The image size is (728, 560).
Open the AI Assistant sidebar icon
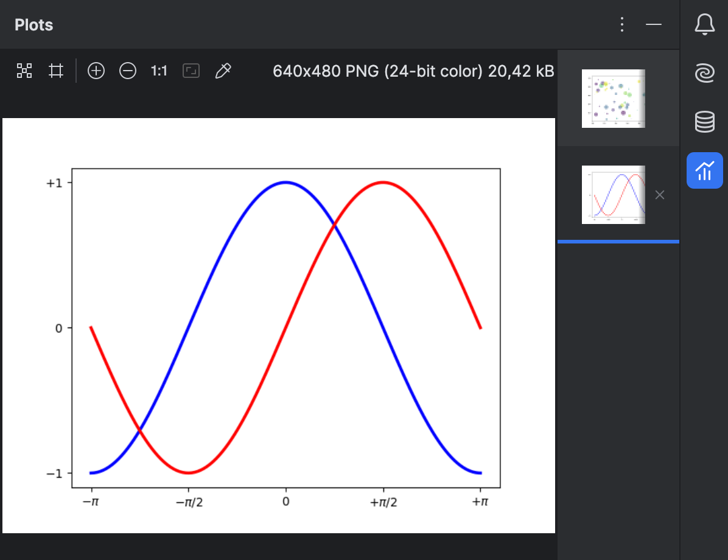point(704,73)
